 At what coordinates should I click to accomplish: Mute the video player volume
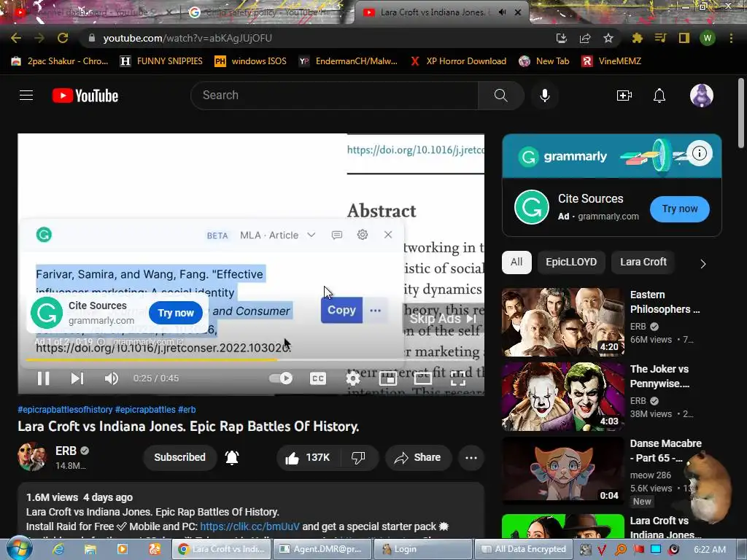[112, 378]
